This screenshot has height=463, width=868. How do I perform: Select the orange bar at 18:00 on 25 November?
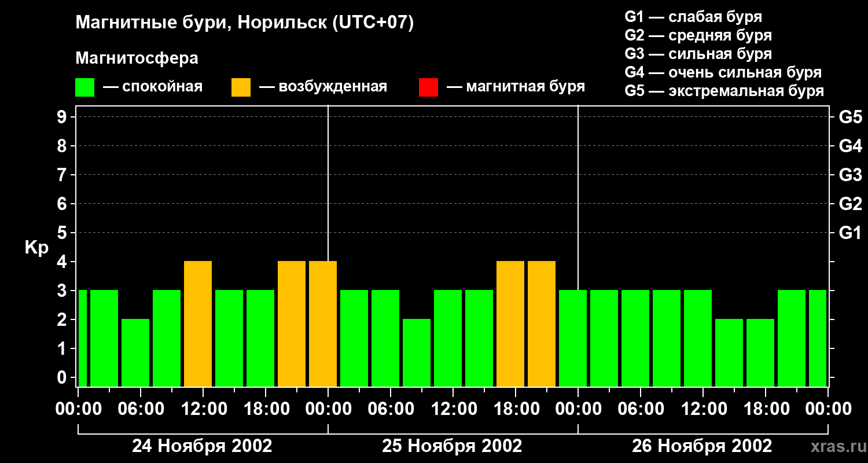[510, 324]
